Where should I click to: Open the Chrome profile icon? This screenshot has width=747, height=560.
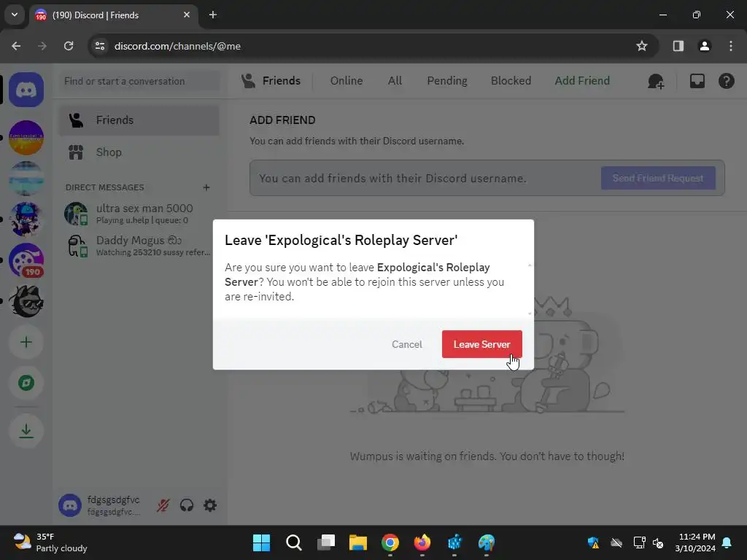pyautogui.click(x=704, y=46)
